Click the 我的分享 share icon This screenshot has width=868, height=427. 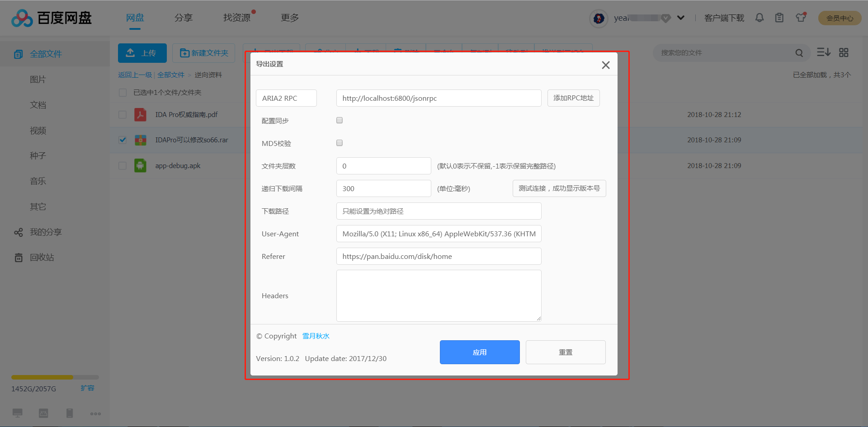point(18,232)
